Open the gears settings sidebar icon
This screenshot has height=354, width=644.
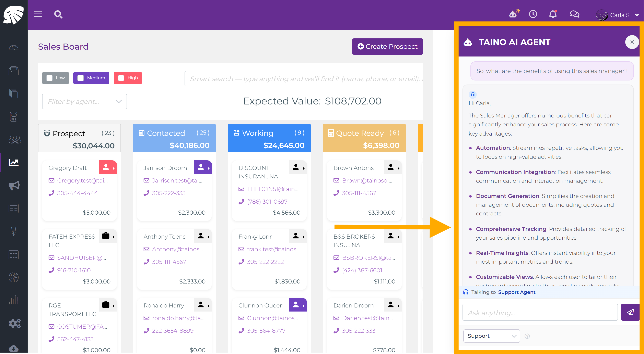14,323
